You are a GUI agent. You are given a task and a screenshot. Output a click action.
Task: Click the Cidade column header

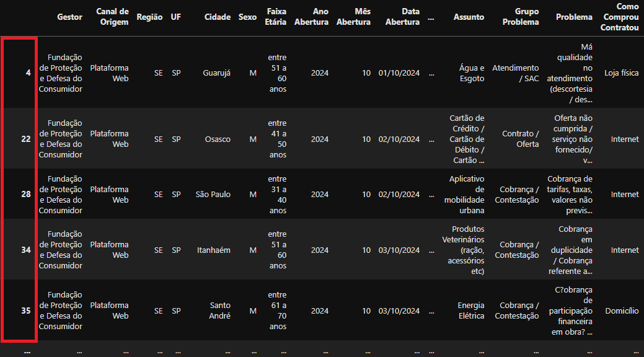218,17
